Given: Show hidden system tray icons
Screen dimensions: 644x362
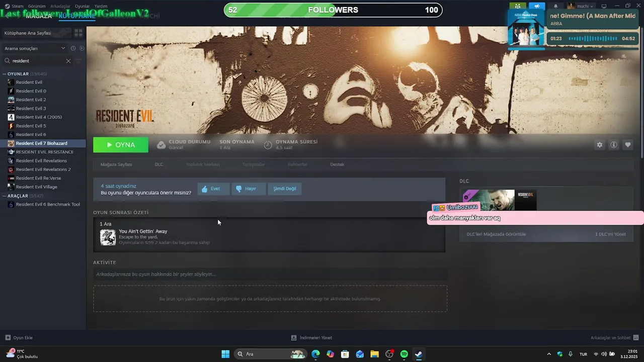Looking at the screenshot, I should pos(549,354).
